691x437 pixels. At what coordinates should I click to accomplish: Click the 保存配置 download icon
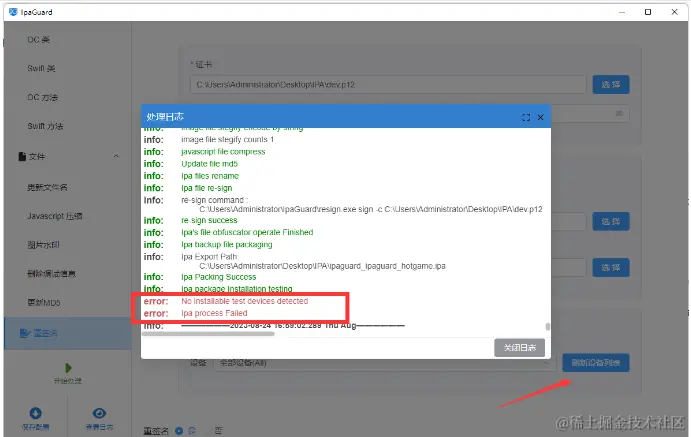click(36, 413)
